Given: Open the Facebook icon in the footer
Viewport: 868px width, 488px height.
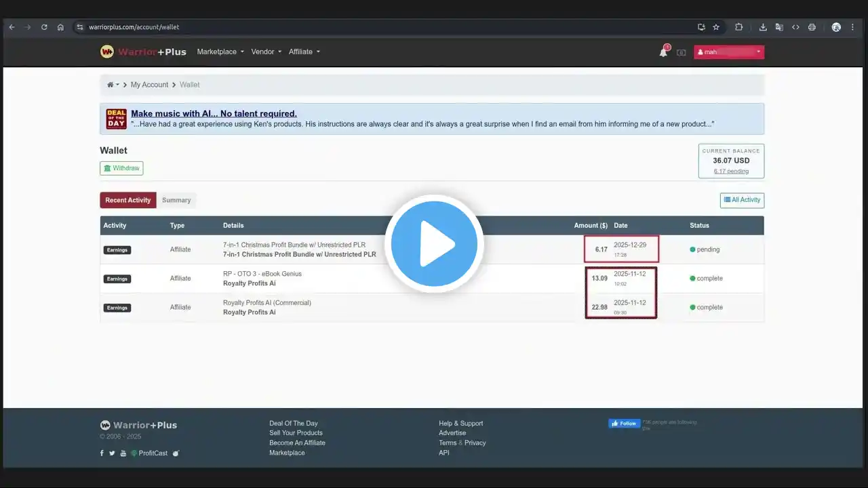Looking at the screenshot, I should tap(102, 453).
